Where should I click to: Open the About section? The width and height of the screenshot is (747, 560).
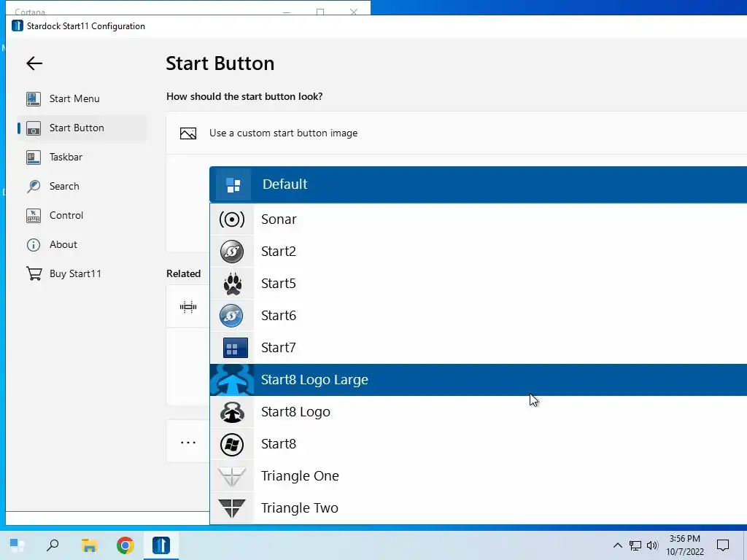tap(82, 244)
